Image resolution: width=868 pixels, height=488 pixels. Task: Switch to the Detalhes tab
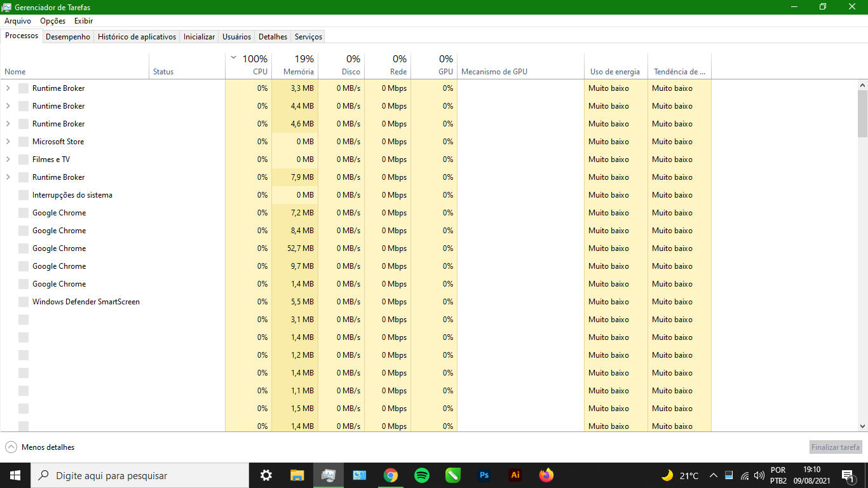point(273,37)
